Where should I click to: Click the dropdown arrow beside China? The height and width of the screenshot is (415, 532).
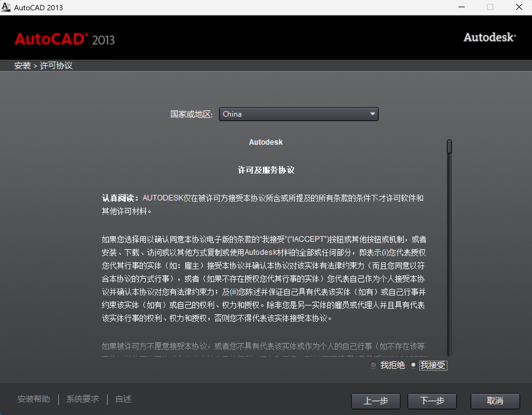(x=372, y=114)
